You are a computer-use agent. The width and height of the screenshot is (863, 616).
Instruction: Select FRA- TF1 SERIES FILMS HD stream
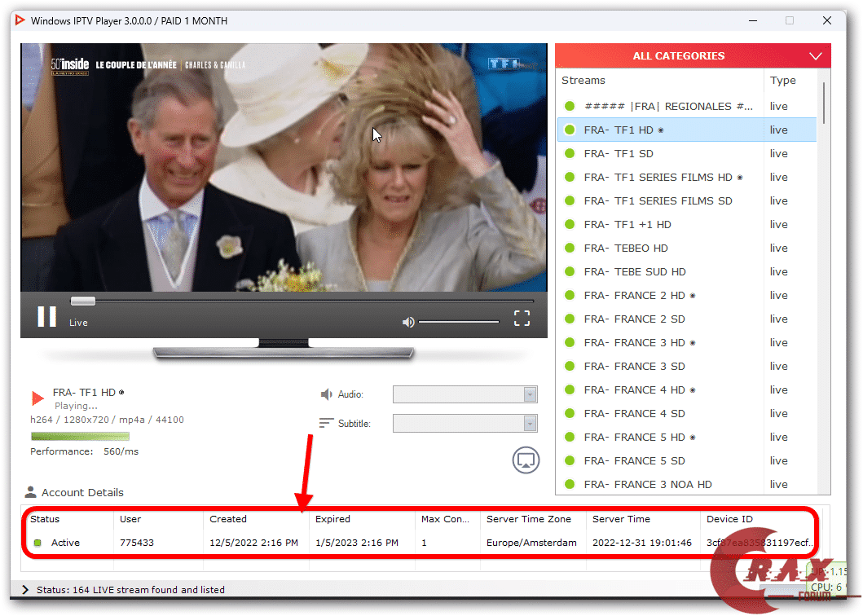point(686,178)
